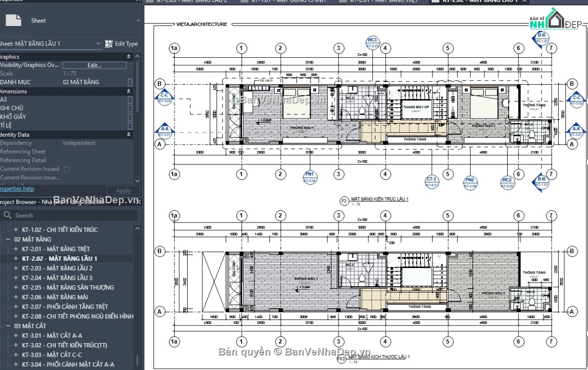Expand the KT-2.03 - MẶT BẰNG LẦU 2 node
The image size is (588, 370).
(16, 268)
